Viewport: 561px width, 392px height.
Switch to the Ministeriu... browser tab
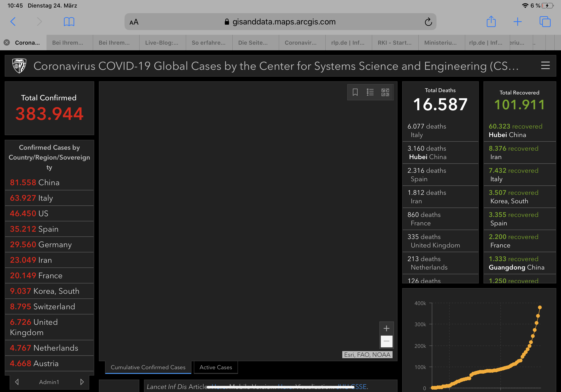[441, 43]
